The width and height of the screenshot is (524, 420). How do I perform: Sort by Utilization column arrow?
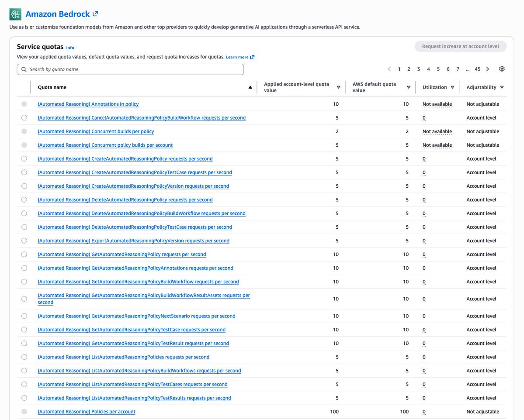[x=452, y=87]
